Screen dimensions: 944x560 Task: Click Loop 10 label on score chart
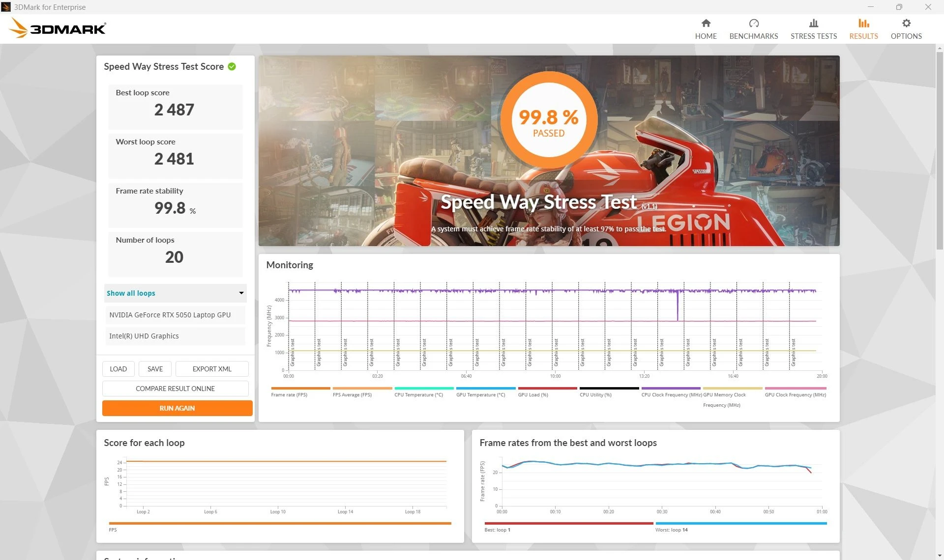[278, 512]
